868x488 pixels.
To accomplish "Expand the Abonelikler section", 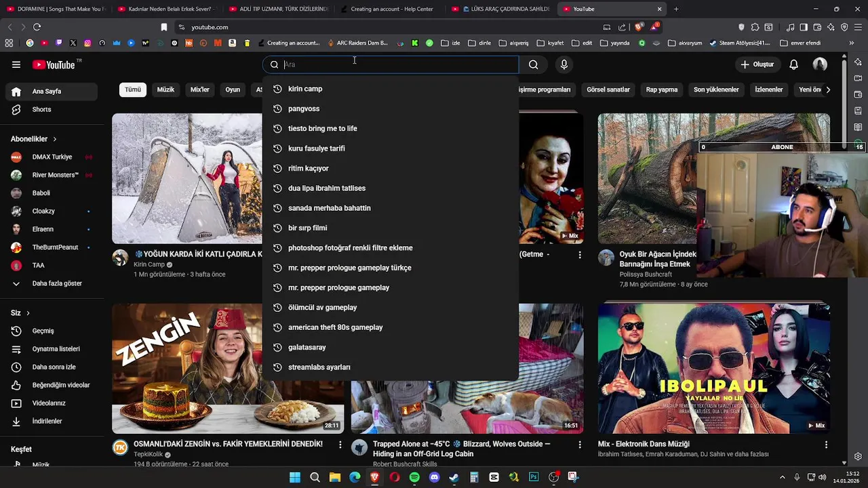I will 34,139.
